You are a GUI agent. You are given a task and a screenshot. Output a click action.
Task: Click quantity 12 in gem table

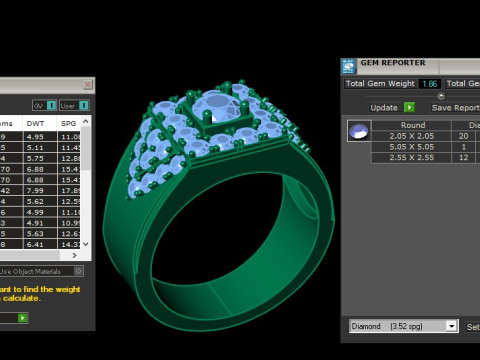(463, 158)
